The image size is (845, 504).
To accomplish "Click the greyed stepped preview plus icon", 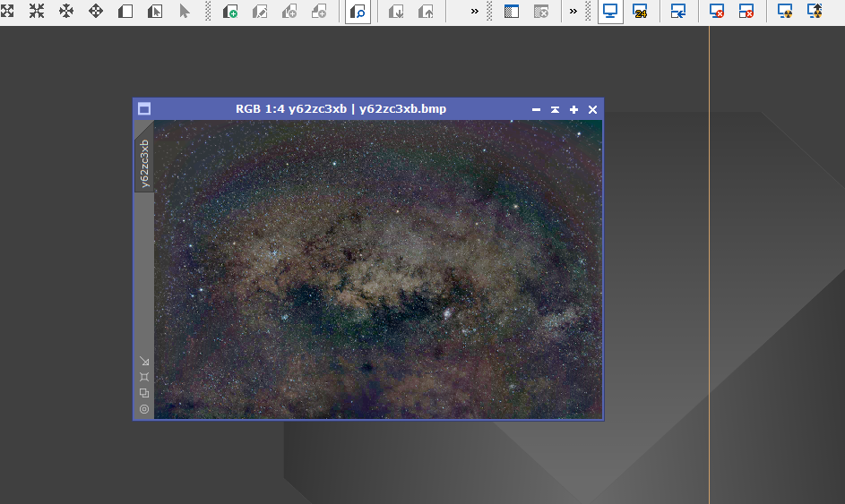I will click(x=319, y=11).
